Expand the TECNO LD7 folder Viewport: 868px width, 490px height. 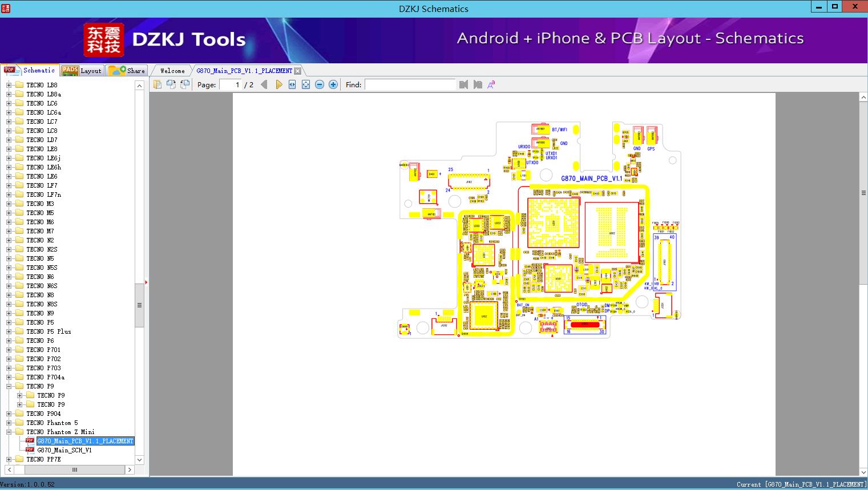pyautogui.click(x=9, y=140)
